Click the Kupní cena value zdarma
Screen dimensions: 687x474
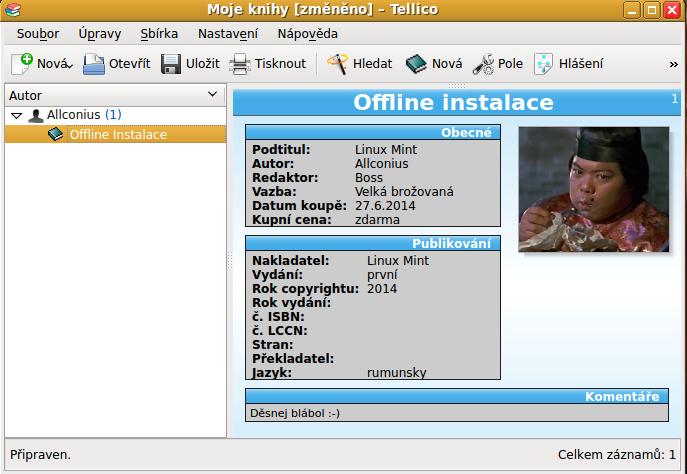tap(377, 219)
